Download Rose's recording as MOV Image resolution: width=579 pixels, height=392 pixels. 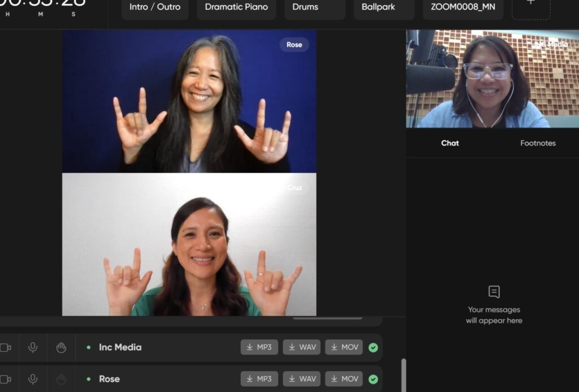(x=344, y=378)
